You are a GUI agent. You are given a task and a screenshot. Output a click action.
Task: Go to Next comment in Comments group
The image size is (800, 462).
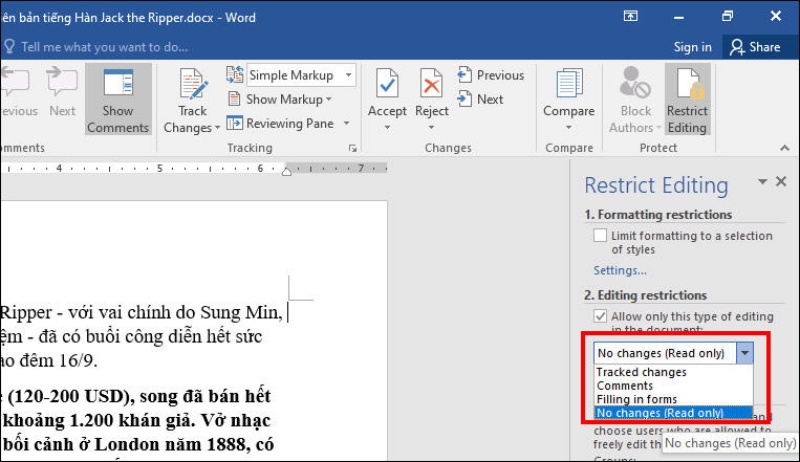tap(62, 92)
